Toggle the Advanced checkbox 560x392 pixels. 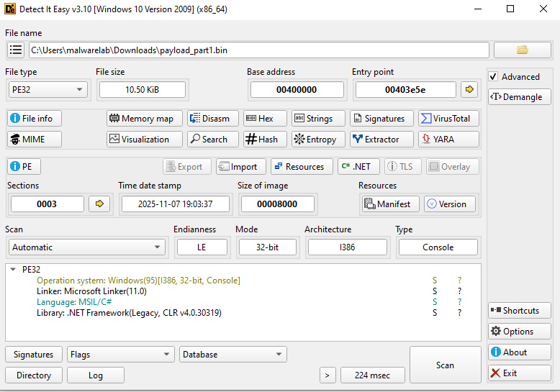click(x=493, y=77)
